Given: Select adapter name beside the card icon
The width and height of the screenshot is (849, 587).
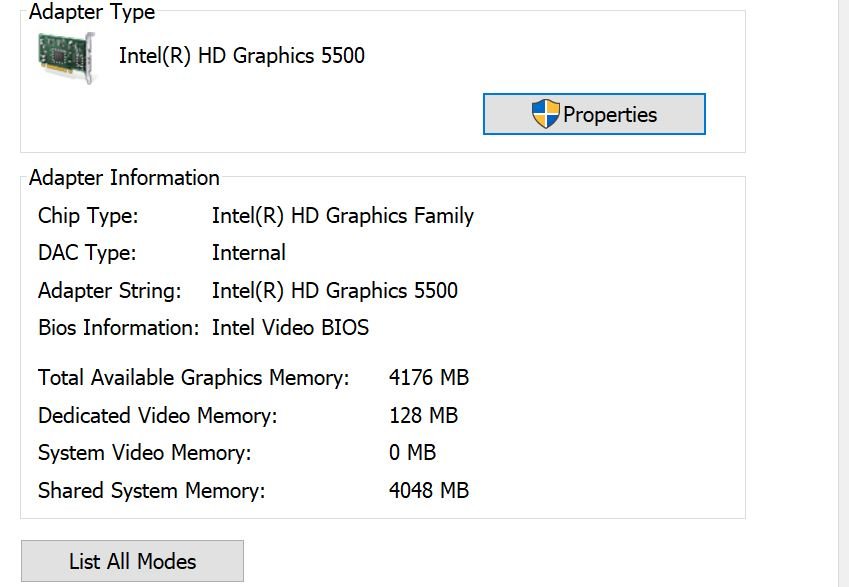Looking at the screenshot, I should coord(242,56).
